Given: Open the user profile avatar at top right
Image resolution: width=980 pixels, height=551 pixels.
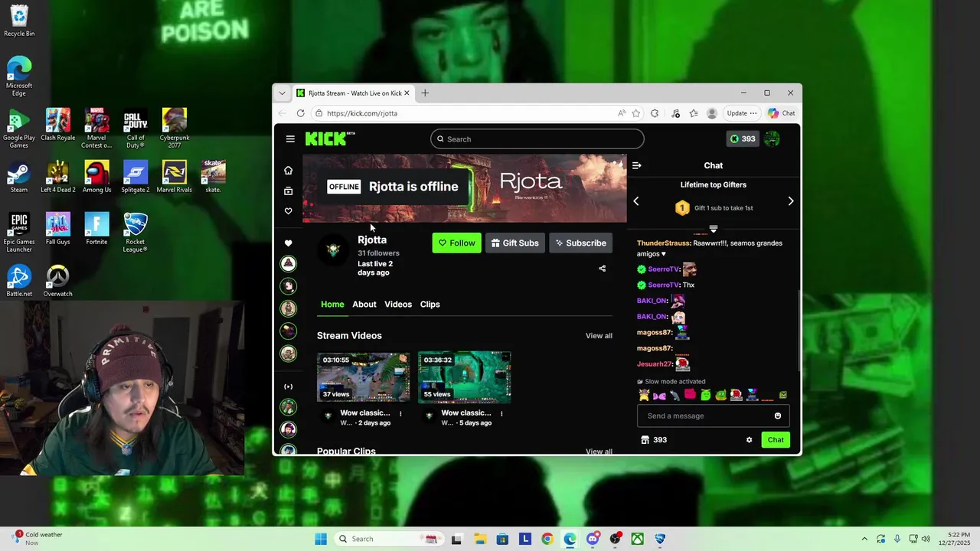Looking at the screenshot, I should [x=772, y=139].
